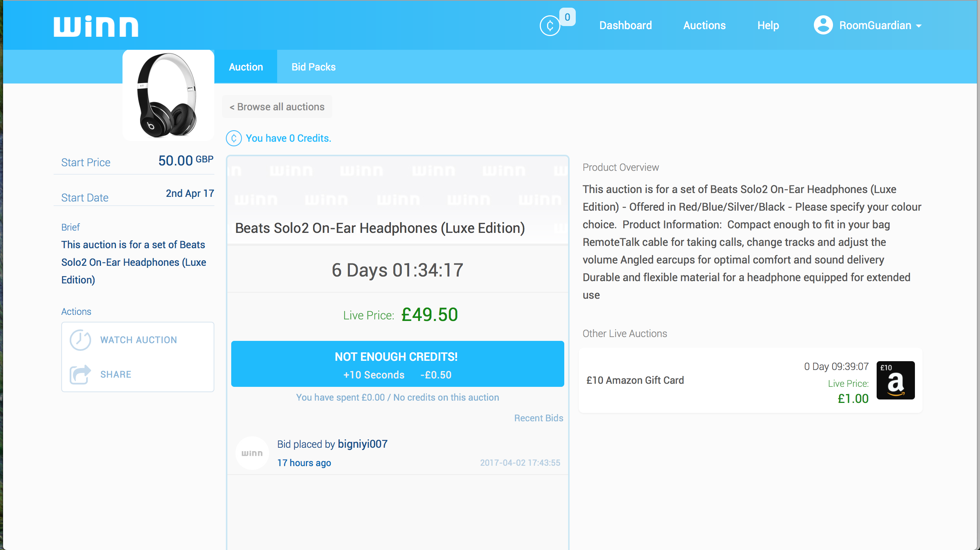Click the Watch Auction clock icon
The image size is (980, 550).
80,340
